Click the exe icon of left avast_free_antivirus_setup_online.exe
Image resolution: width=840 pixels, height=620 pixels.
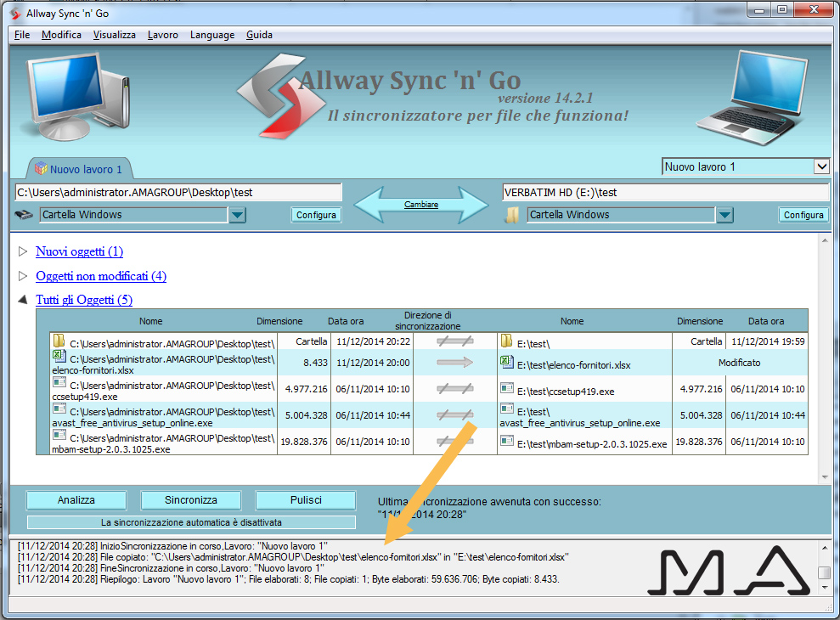point(59,409)
